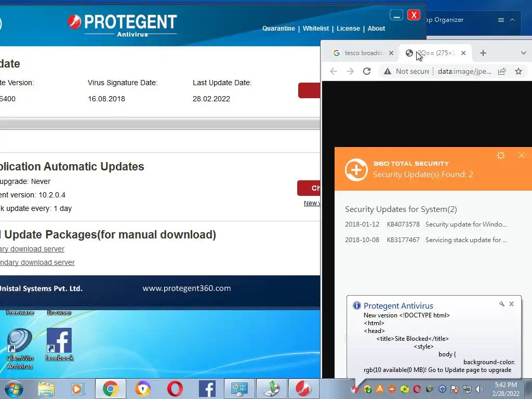Open the Desktop Organizer menu icon
532x399 pixels.
pyautogui.click(x=501, y=20)
